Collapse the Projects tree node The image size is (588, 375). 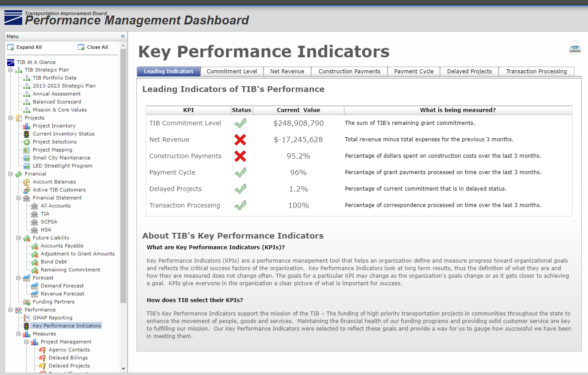tap(10, 118)
